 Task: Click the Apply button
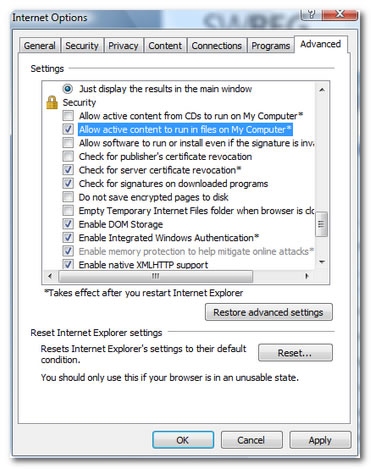point(320,440)
